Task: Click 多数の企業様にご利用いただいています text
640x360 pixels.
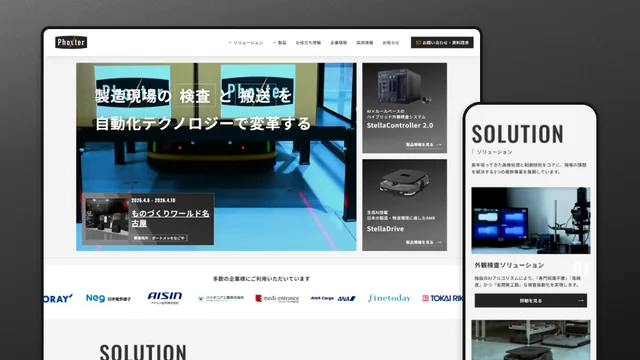Action: (261, 279)
